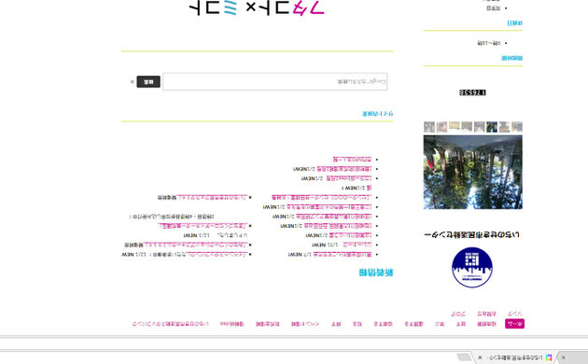Open the いちのせき市民活動センターについて menu item
Image resolution: width=588 pixels, height=364 pixels.
coord(171,324)
